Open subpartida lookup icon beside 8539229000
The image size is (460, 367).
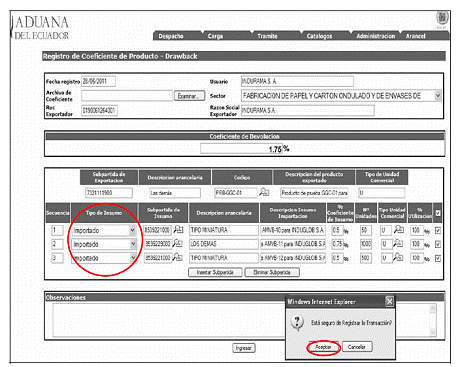177,243
